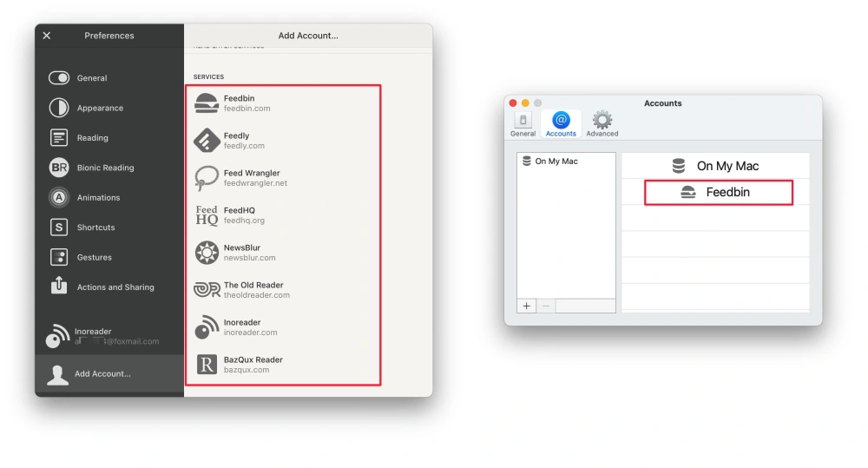Open Gestures preferences
The height and width of the screenshot is (468, 868).
point(109,258)
